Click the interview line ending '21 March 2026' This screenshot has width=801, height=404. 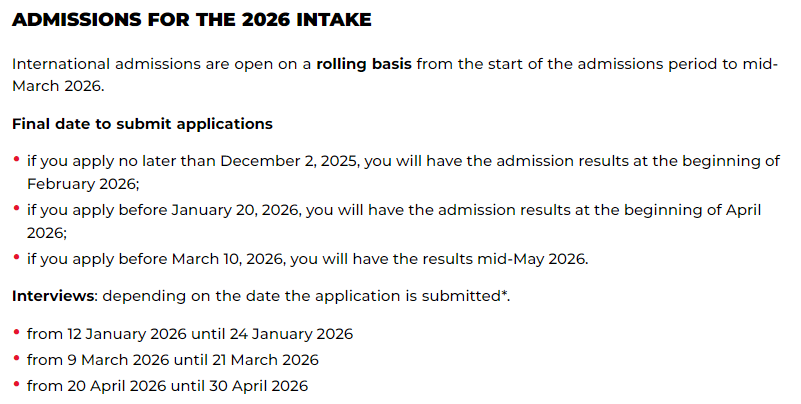click(173, 360)
